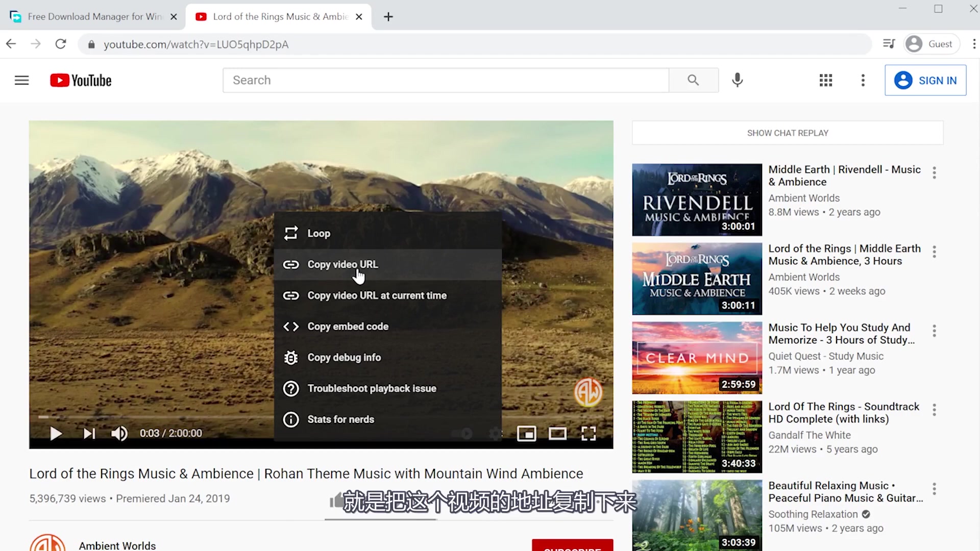Click Gandalf The White channel name
The height and width of the screenshot is (551, 980).
(810, 435)
